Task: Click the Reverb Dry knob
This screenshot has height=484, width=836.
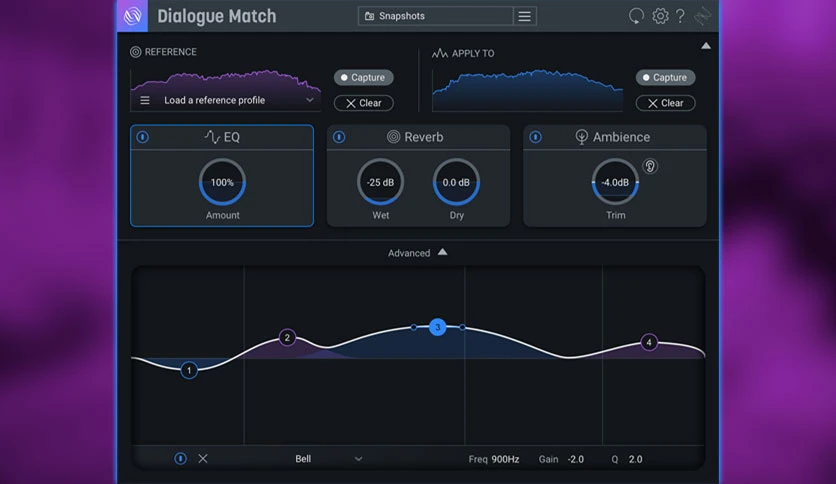Action: pyautogui.click(x=456, y=182)
